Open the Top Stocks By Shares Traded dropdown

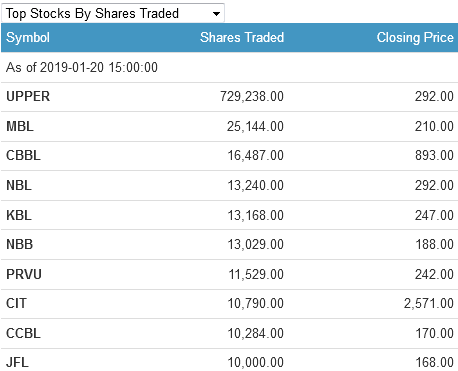113,14
